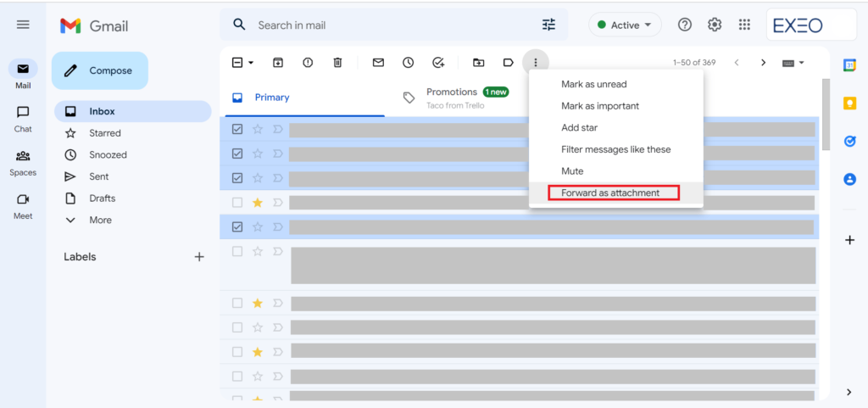Click the search magnifier icon
The image size is (868, 408).
tap(238, 25)
